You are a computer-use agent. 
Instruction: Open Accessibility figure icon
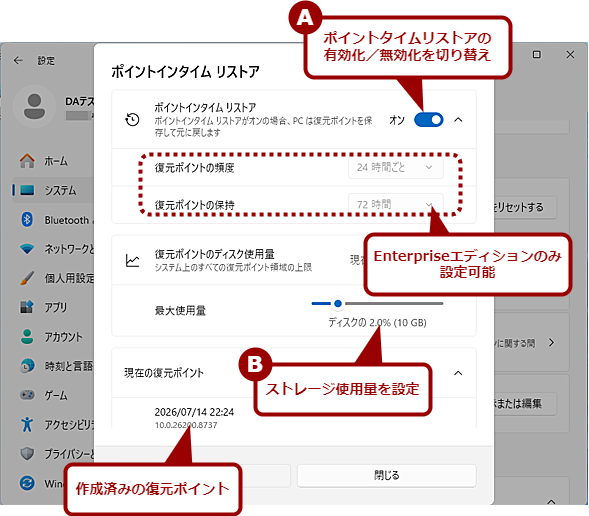coord(27,424)
